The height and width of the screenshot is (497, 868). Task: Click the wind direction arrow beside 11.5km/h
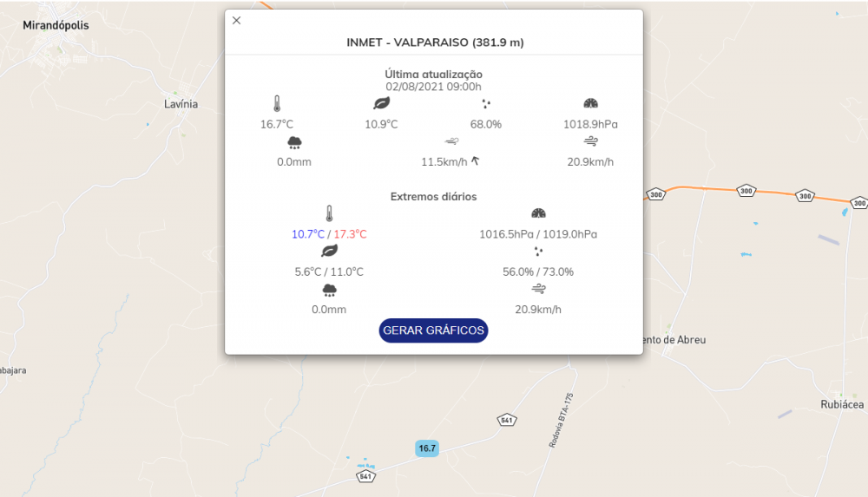(x=476, y=161)
